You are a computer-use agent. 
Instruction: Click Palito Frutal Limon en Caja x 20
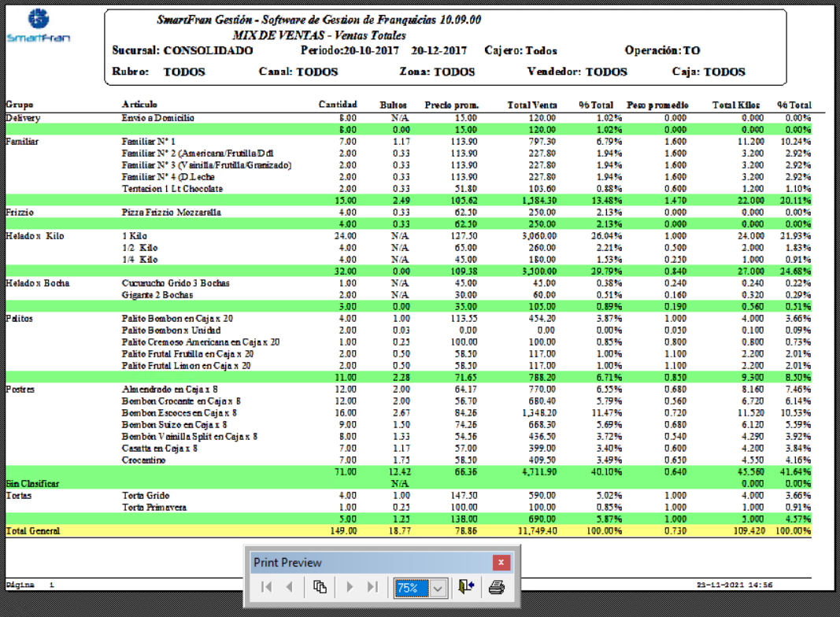187,365
